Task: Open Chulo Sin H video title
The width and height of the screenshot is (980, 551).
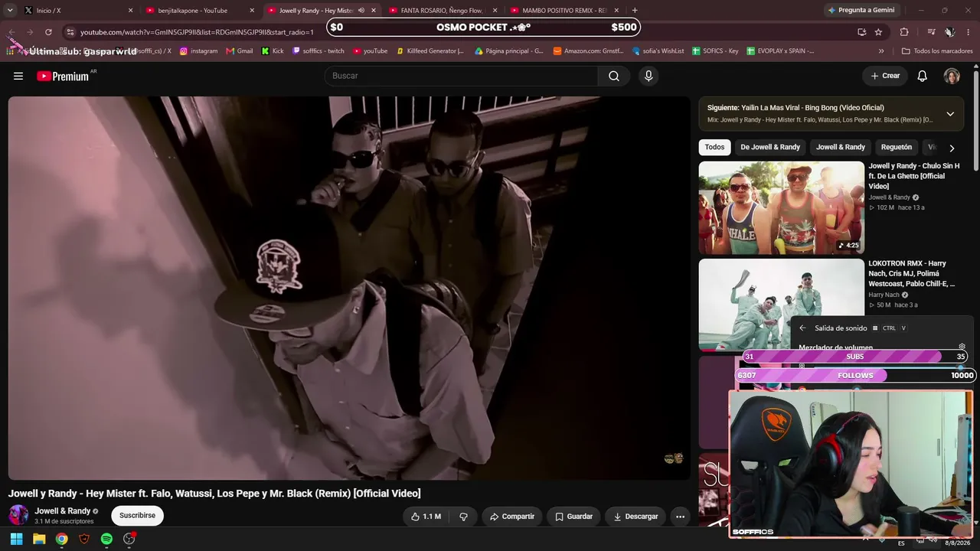Action: coord(914,176)
